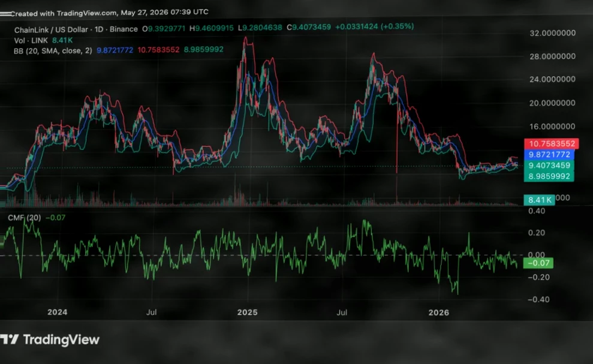Select the 'BB (20, SMA, close, 2)' indicator label
Image resolution: width=593 pixels, height=364 pixels.
pos(53,51)
